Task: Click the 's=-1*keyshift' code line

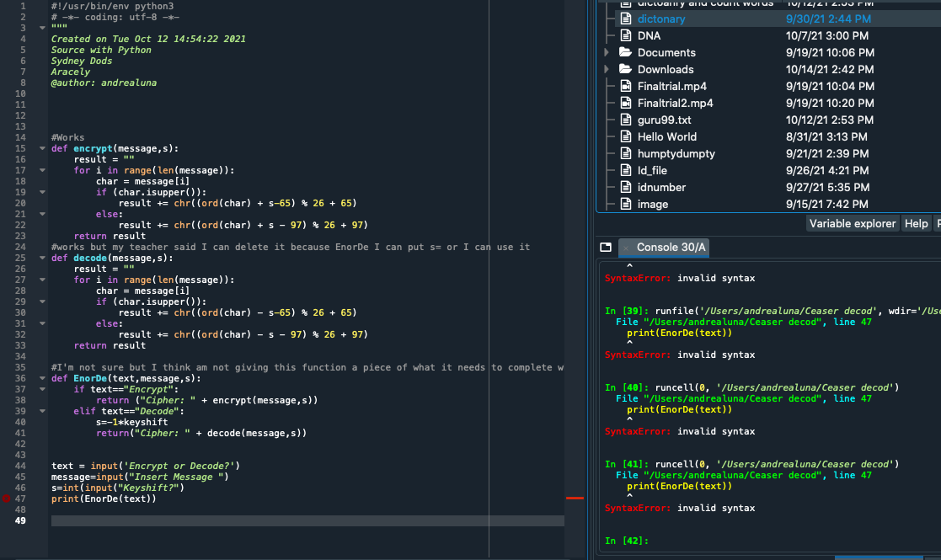Action: [x=132, y=422]
